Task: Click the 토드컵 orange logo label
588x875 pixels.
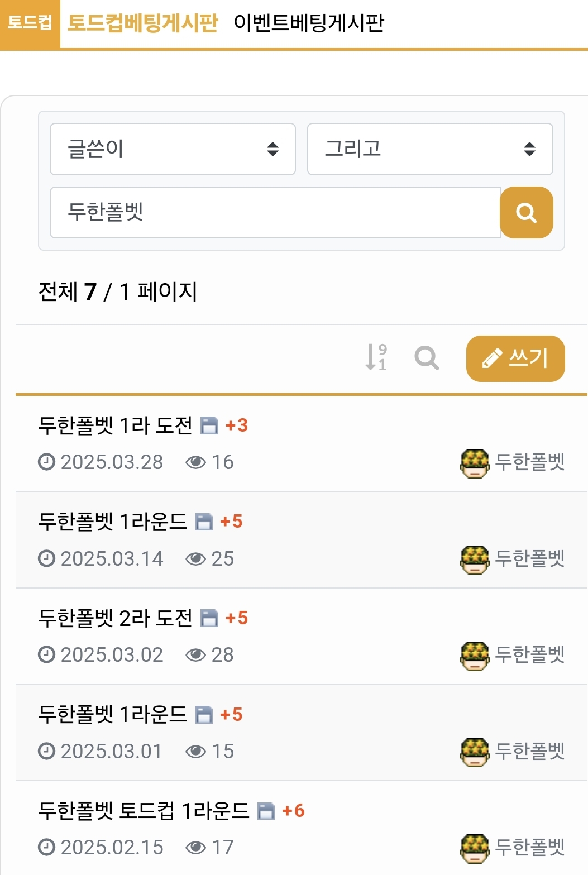Action: pyautogui.click(x=30, y=23)
